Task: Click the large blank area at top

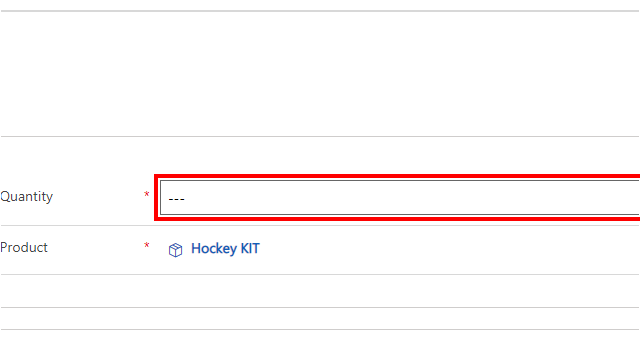Action: [x=320, y=74]
